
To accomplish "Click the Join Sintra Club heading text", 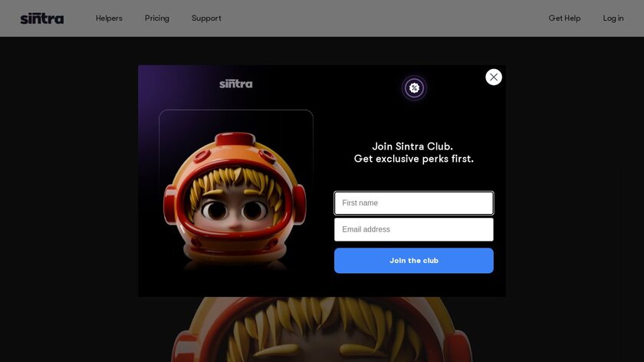I will (x=412, y=146).
